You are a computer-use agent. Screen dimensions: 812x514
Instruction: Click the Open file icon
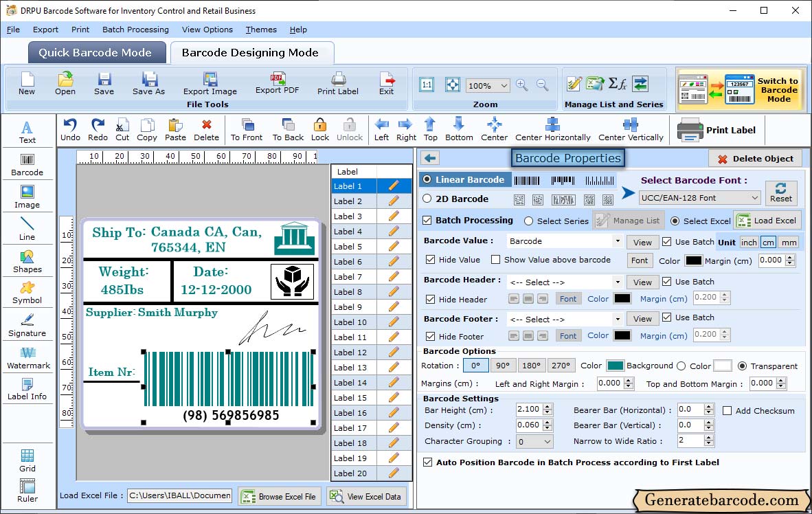coord(65,84)
